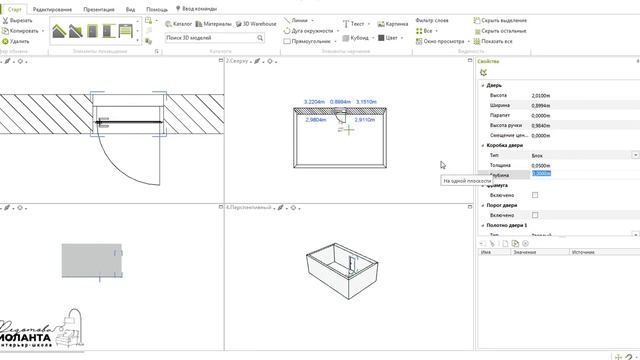Select the roof element icon in gallery

59,31
